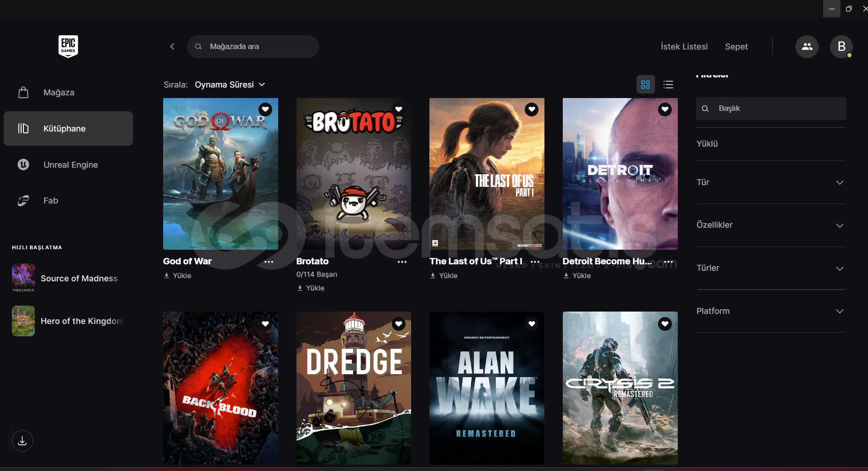Image resolution: width=868 pixels, height=471 pixels.
Task: Launch Source of Madness from quick launch
Action: point(79,278)
